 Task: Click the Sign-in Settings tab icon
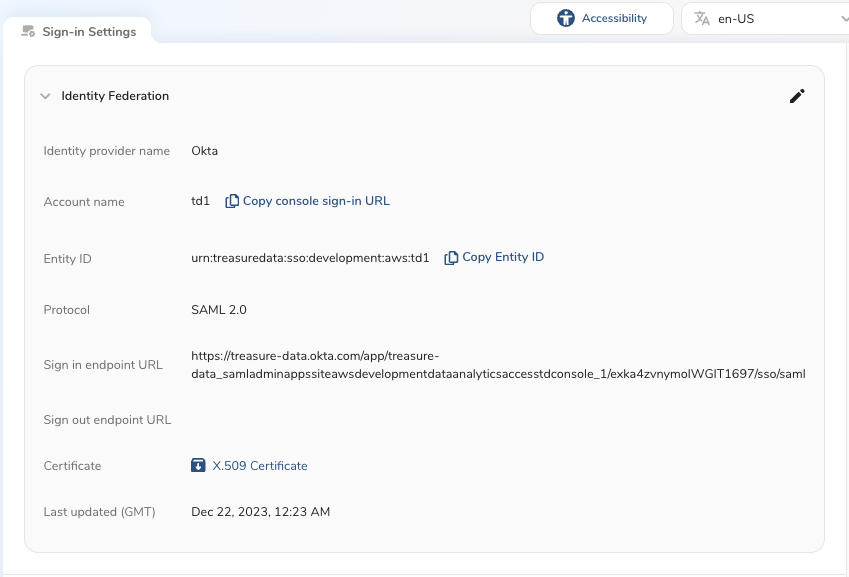28,32
